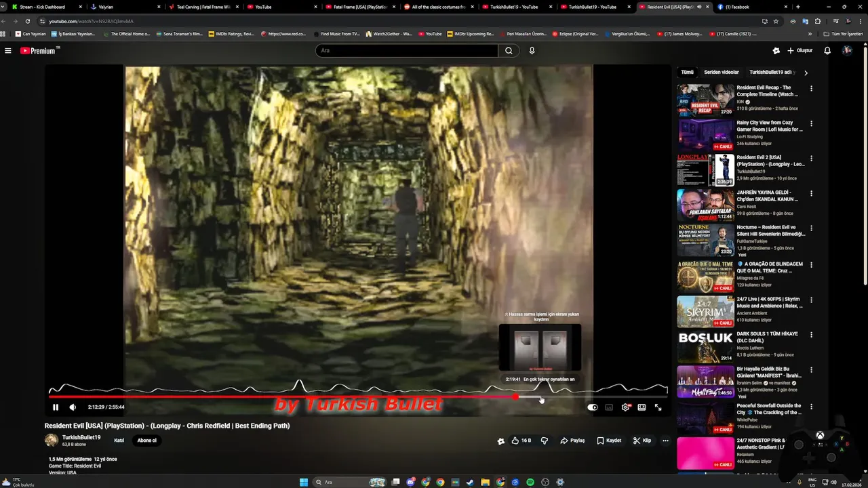Open player settings gear icon
This screenshot has width=868, height=488.
(625, 407)
